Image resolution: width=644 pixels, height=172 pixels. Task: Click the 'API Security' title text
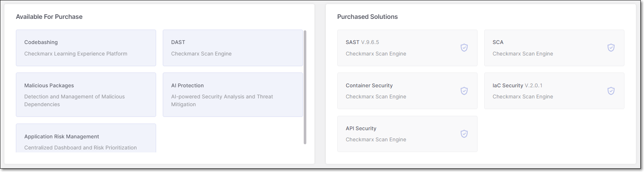[x=361, y=128]
